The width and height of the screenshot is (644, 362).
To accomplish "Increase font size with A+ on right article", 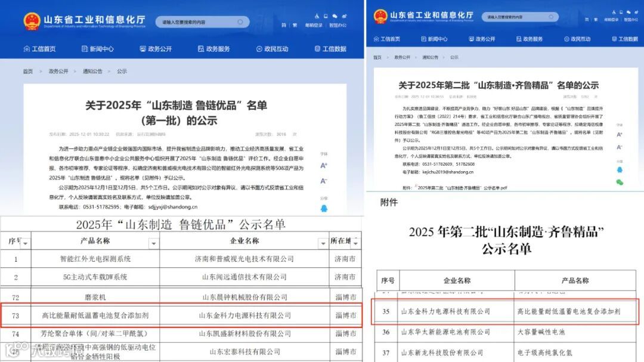I will [x=620, y=134].
